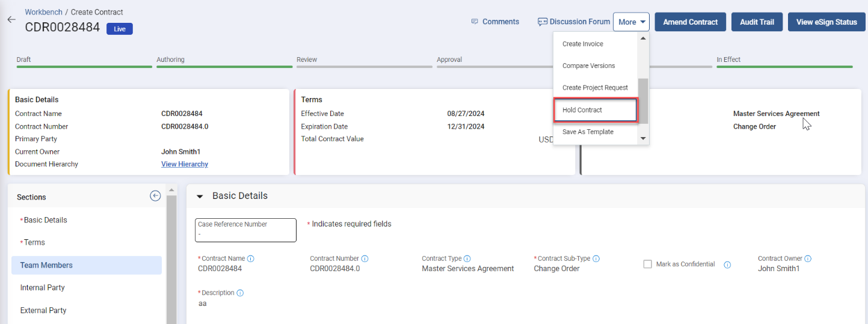The width and height of the screenshot is (868, 324).
Task: Click info icon beside Description label
Action: [240, 293]
